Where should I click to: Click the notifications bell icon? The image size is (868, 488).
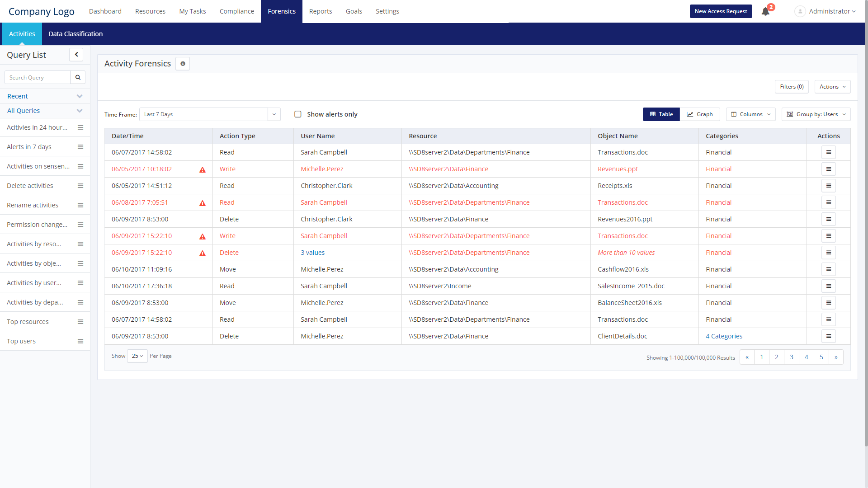(x=765, y=12)
